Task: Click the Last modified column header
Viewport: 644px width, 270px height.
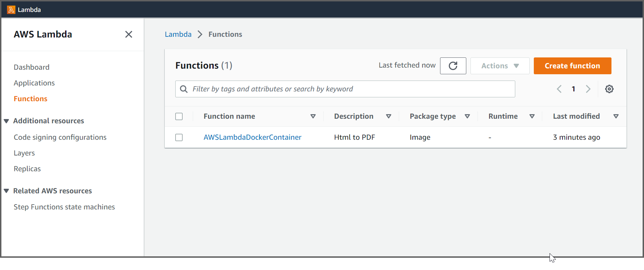Action: click(x=576, y=116)
